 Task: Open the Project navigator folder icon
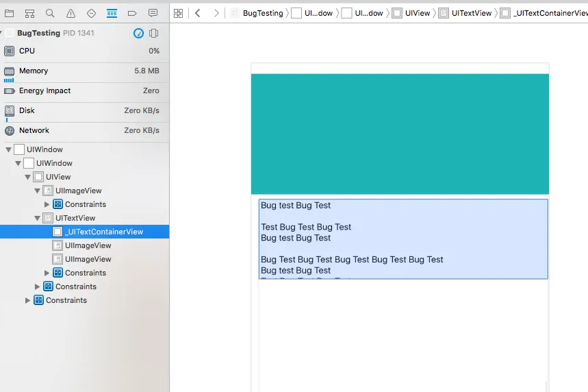point(10,14)
